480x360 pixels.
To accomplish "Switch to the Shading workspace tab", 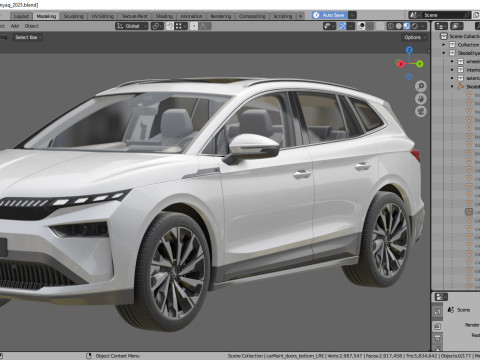I will pyautogui.click(x=164, y=16).
